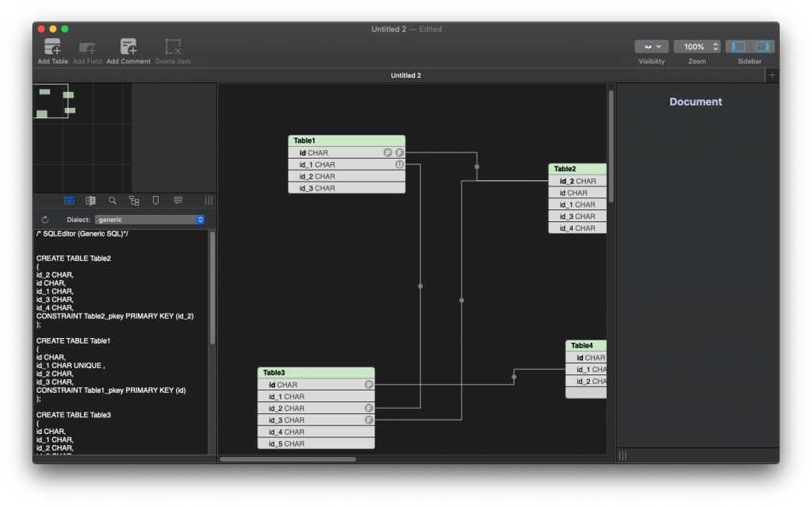Click the refresh SQL source icon

[45, 220]
